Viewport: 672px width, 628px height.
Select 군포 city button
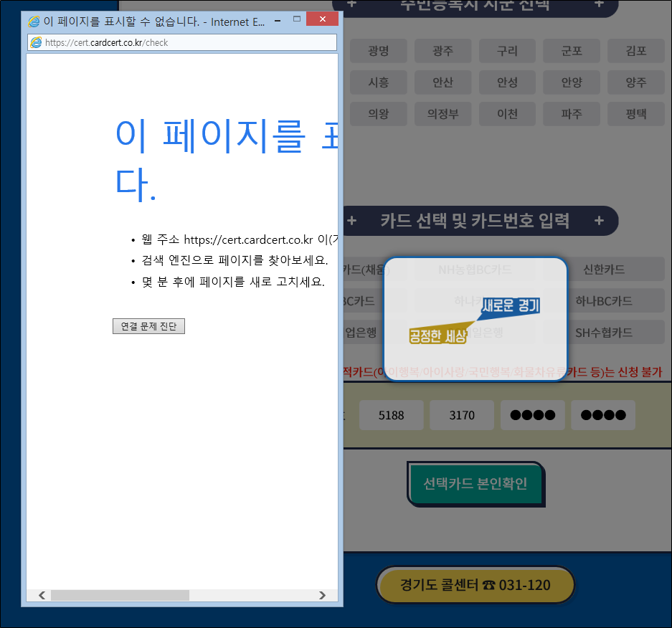(572, 51)
